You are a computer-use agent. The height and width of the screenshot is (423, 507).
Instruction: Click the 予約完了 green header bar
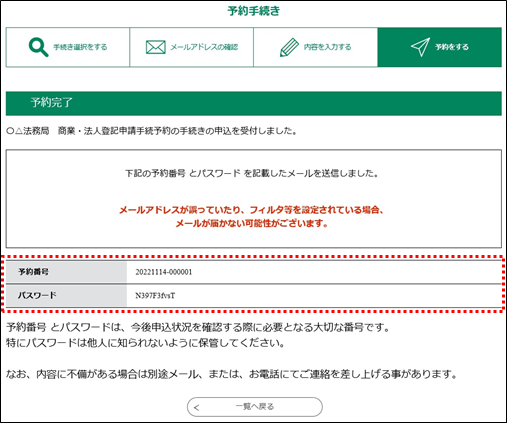coord(254,103)
